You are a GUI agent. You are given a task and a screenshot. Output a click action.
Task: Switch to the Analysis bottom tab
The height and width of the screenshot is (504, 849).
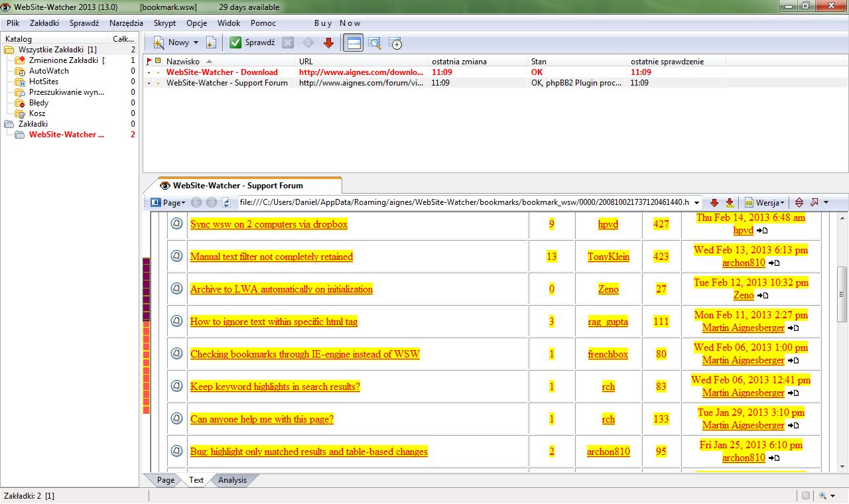(x=232, y=480)
